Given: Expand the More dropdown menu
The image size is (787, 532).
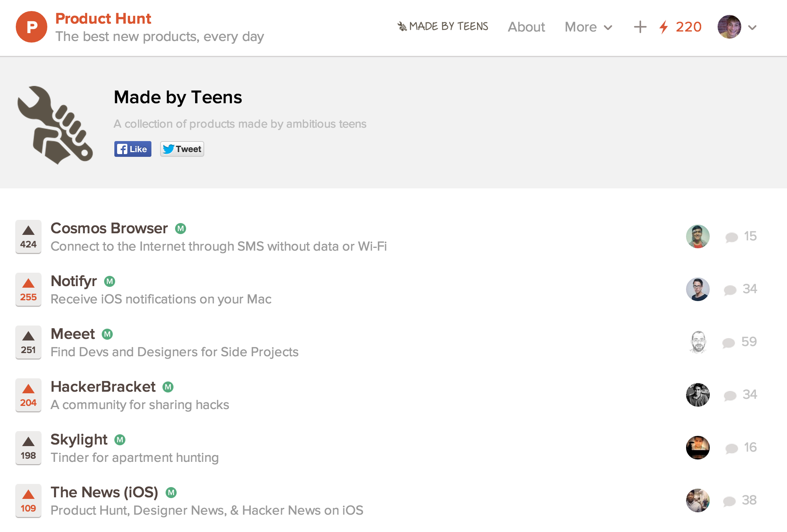Looking at the screenshot, I should tap(588, 27).
